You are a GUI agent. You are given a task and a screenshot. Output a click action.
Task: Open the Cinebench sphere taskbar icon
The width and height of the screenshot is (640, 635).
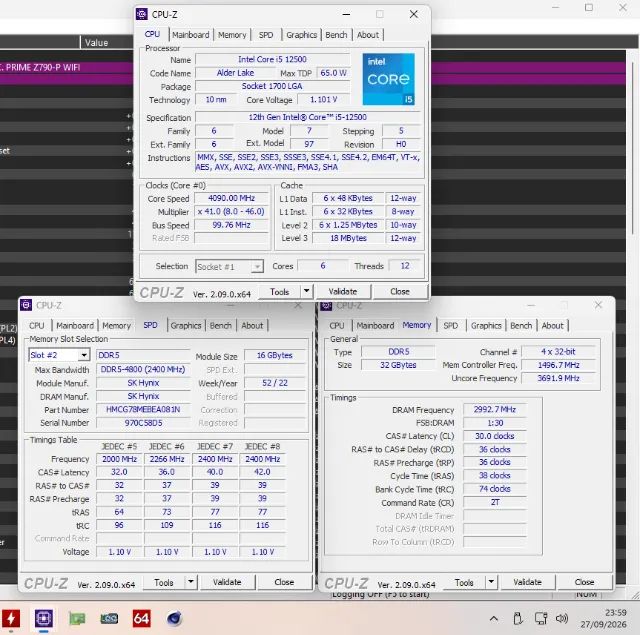[174, 619]
